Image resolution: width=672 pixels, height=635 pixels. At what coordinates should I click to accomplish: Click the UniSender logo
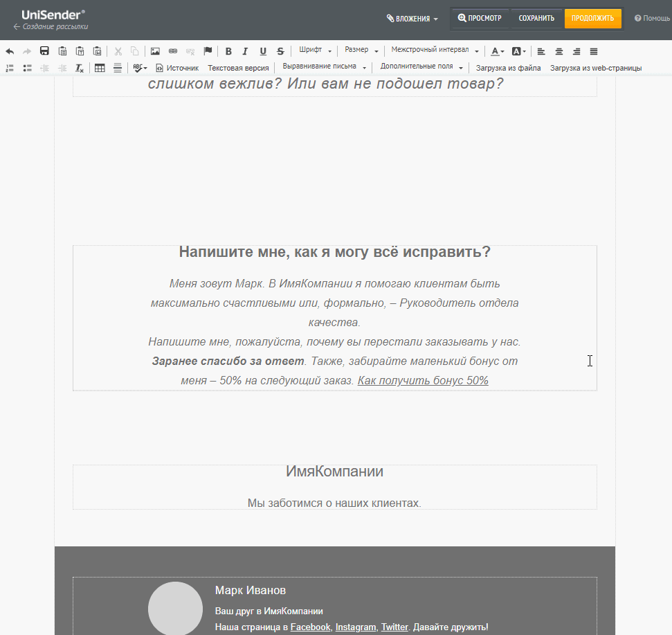coord(53,15)
